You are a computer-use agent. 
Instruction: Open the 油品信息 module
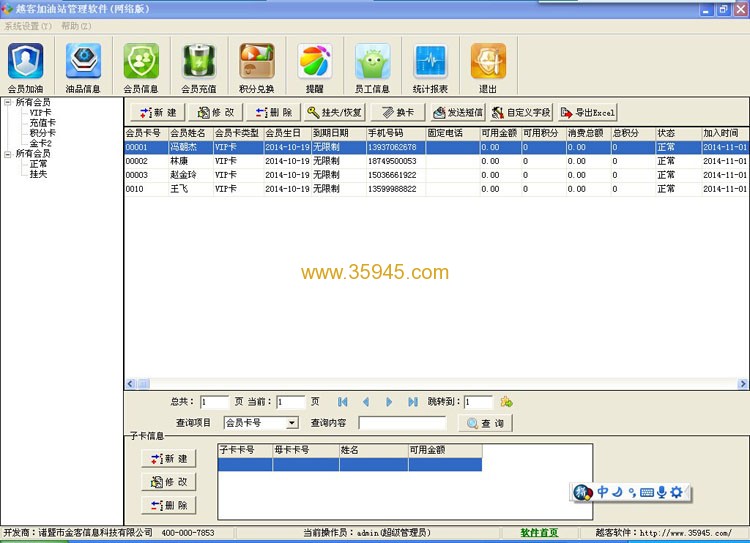pyautogui.click(x=83, y=67)
